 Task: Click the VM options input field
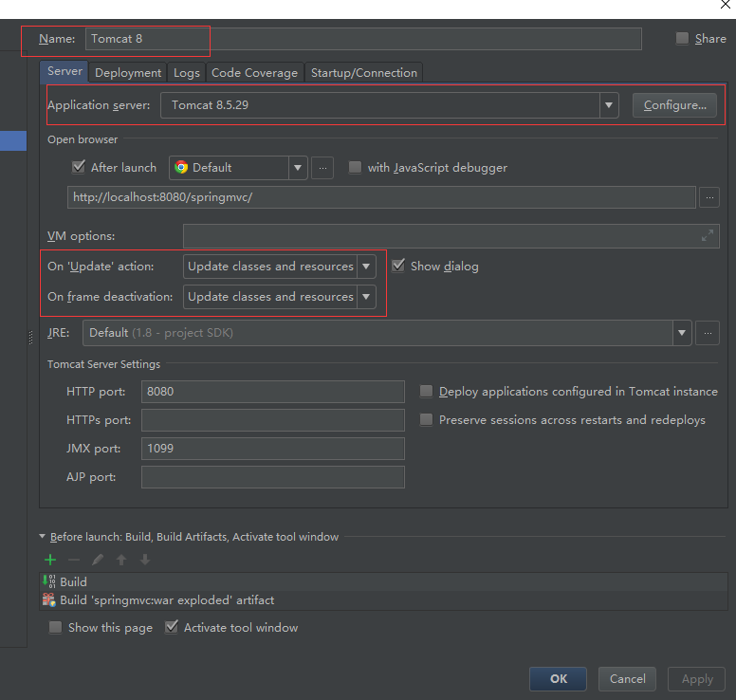click(x=451, y=235)
